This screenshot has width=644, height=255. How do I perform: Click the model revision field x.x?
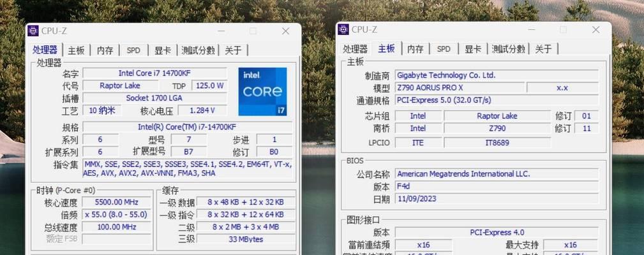562,88
